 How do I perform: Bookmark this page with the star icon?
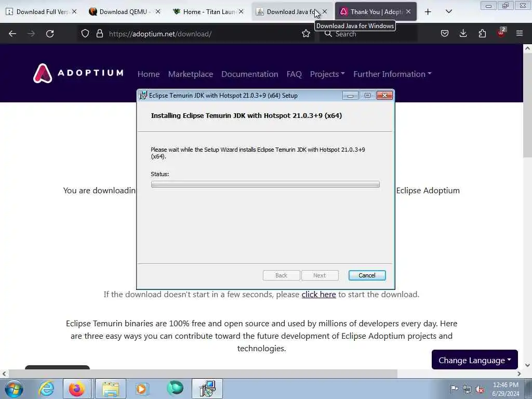point(305,34)
